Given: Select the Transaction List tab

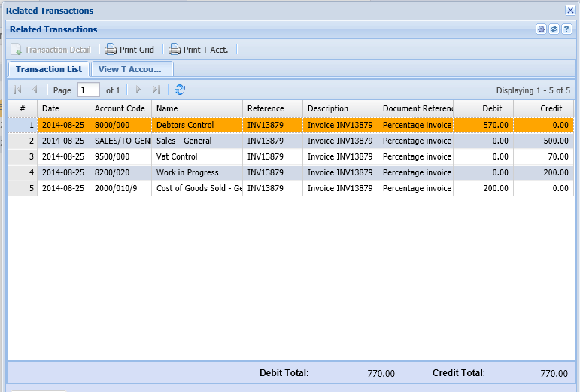Looking at the screenshot, I should point(49,69).
